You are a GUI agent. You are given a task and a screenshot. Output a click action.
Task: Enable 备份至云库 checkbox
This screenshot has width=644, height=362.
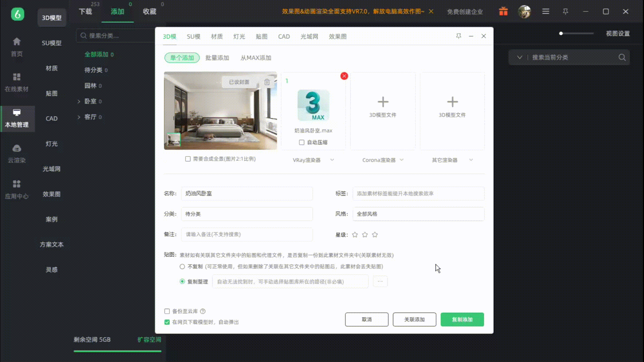[167, 311]
